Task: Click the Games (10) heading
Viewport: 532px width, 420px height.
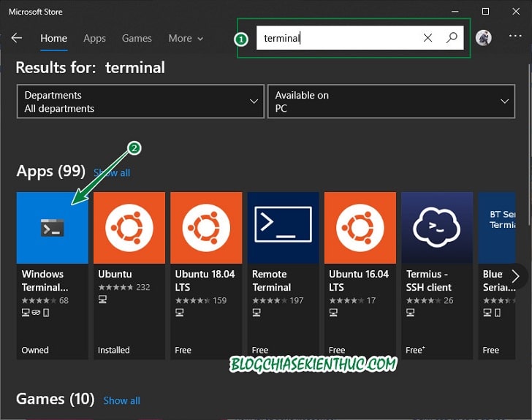Action: [56, 399]
